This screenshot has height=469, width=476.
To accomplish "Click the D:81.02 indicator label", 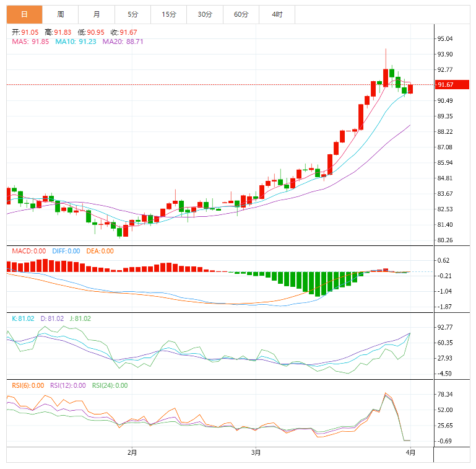I will (x=52, y=318).
